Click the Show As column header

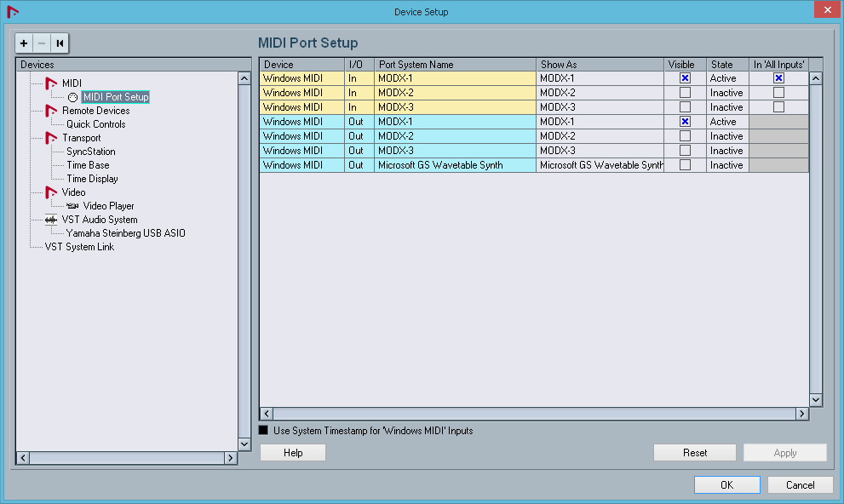[600, 65]
